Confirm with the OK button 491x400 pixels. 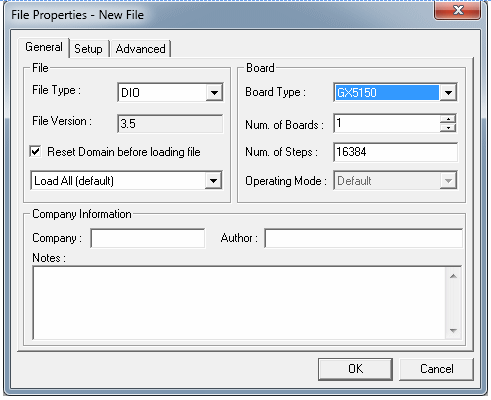click(x=355, y=369)
